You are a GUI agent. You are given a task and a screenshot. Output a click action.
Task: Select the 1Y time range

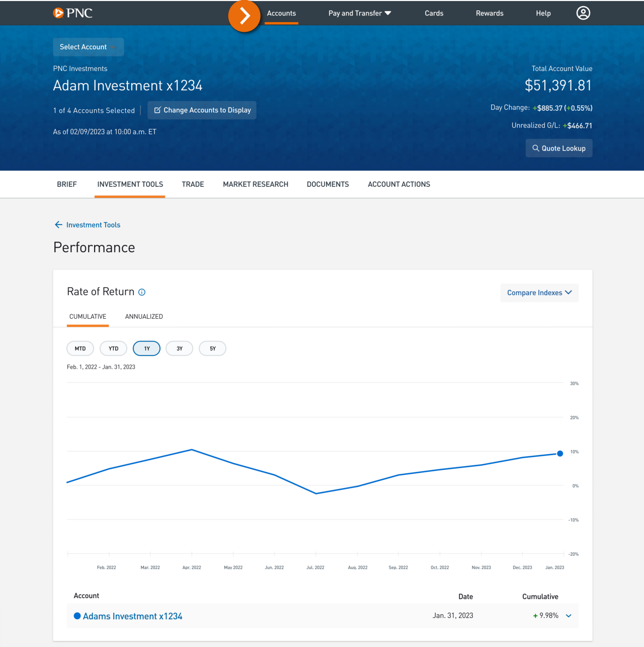(146, 348)
